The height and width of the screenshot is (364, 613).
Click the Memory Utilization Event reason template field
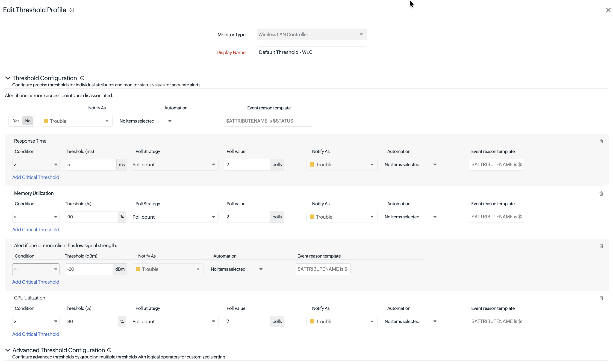click(x=496, y=217)
